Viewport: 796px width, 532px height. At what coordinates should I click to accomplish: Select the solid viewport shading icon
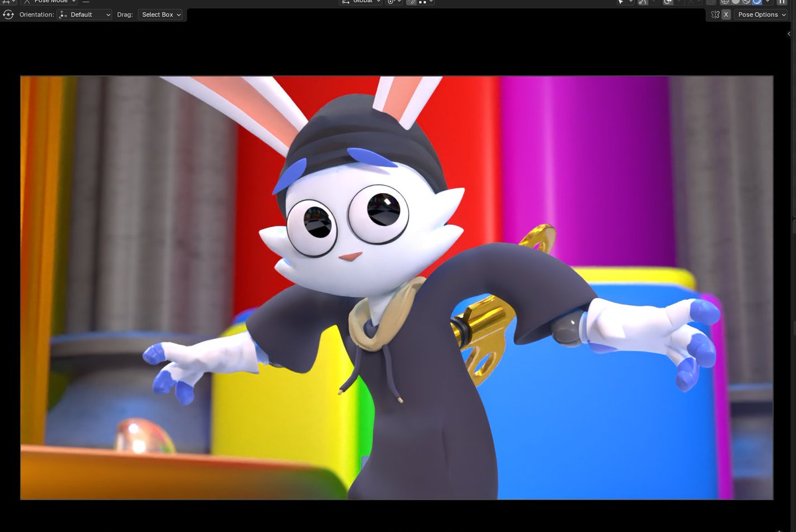tap(736, 2)
